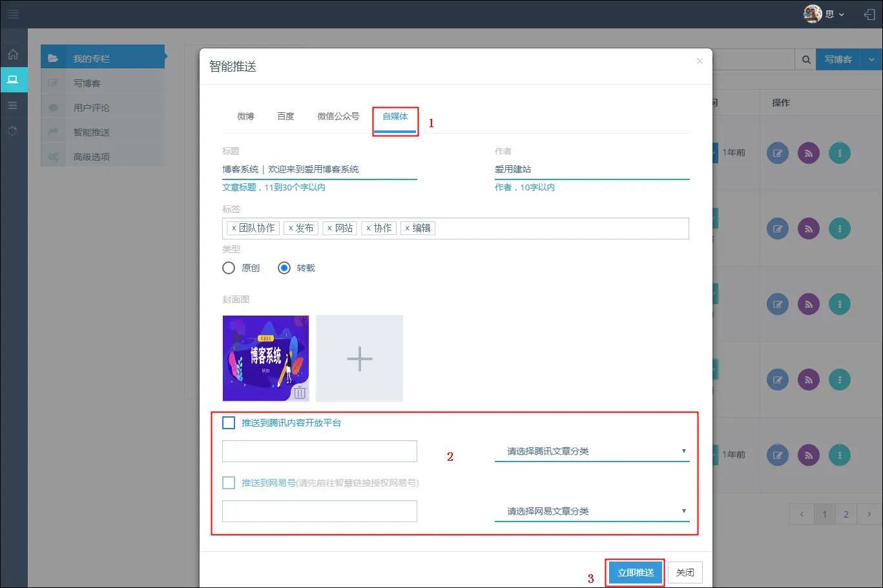This screenshot has height=588, width=883.
Task: Go to page 2 in pagination
Action: (846, 514)
